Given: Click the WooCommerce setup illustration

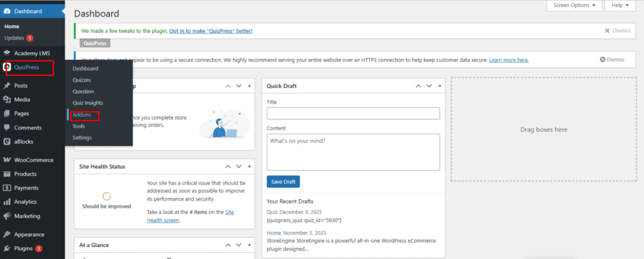Looking at the screenshot, I should click(x=223, y=124).
